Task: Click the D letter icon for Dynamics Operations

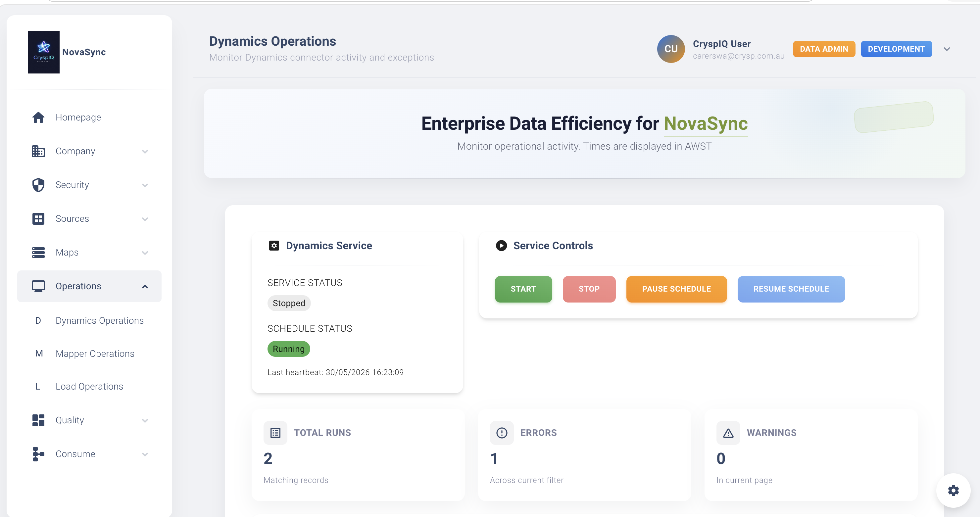Action: [x=38, y=321]
